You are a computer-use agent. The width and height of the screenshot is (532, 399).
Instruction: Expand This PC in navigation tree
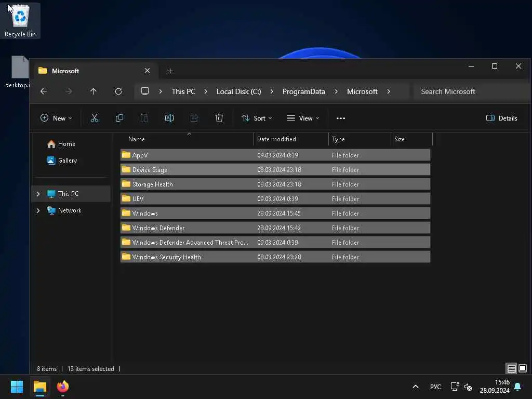click(x=38, y=194)
